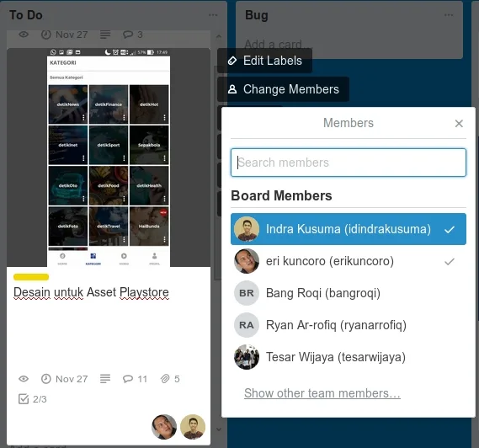Open the To Do list menu dots
The height and width of the screenshot is (448, 479).
[x=213, y=15]
